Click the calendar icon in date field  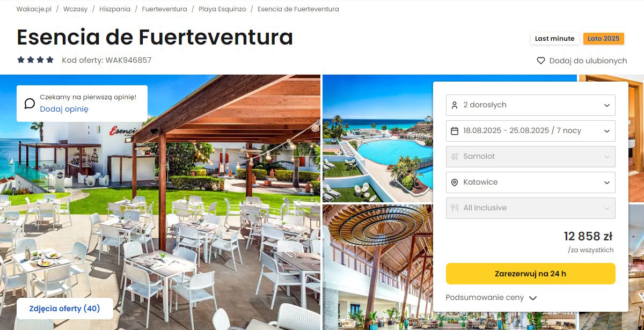click(x=455, y=131)
